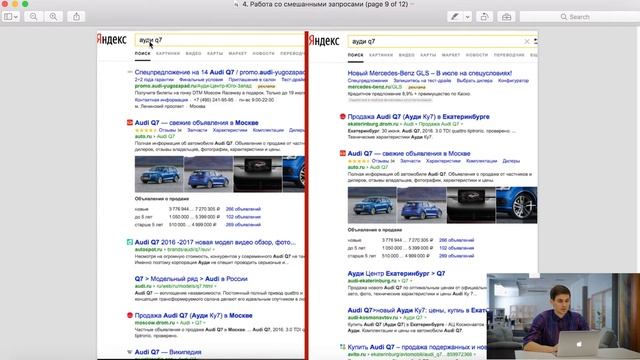Open Купить Audi Q7 – продажа подержанных link
The width and height of the screenshot is (640, 360).
pos(417,347)
